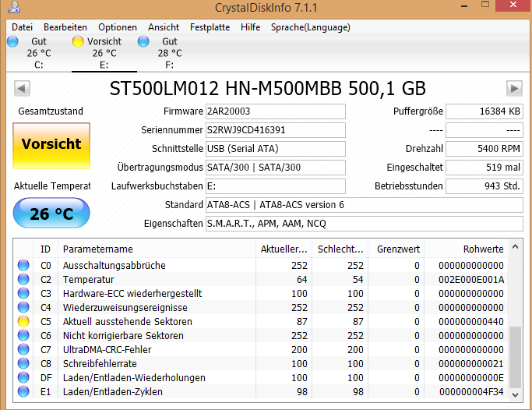Select drive F: at 28 °C

click(169, 53)
